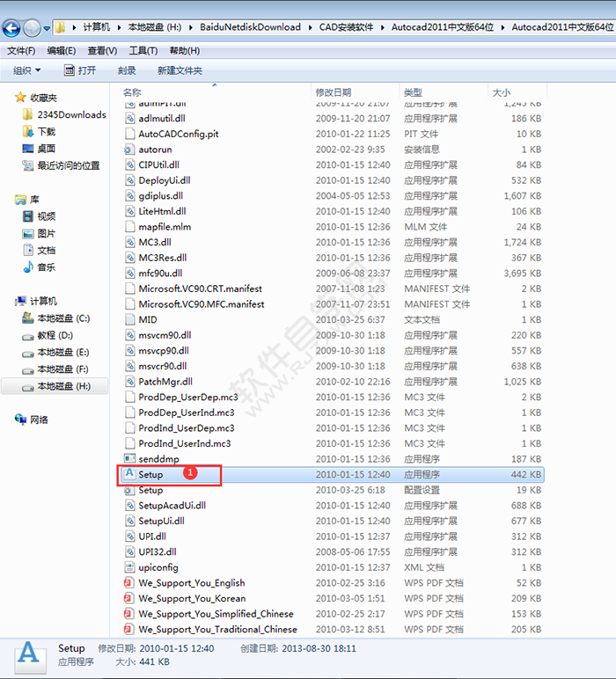This screenshot has height=679, width=616.
Task: Select We_Support_You_English PDF icon
Action: (128, 583)
